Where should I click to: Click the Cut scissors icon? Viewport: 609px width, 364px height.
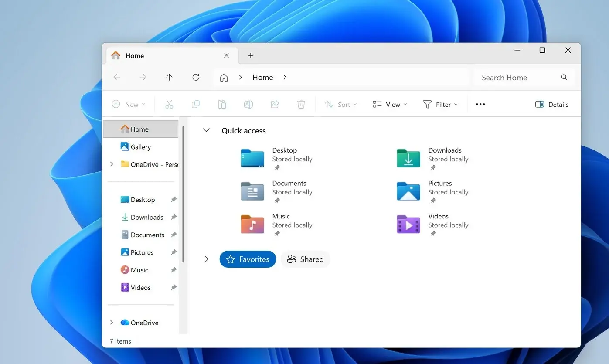point(169,104)
